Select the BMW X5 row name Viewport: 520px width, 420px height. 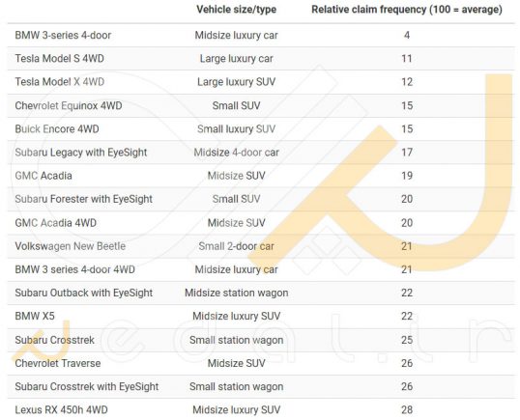click(35, 316)
